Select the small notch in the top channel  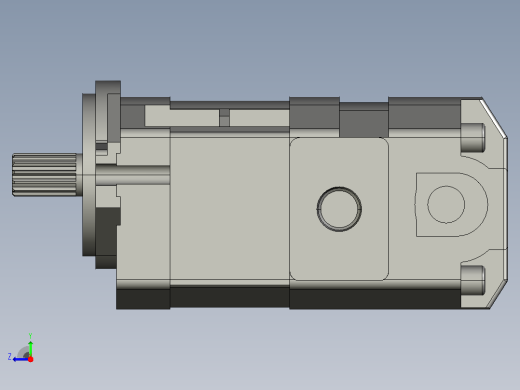coord(224,117)
